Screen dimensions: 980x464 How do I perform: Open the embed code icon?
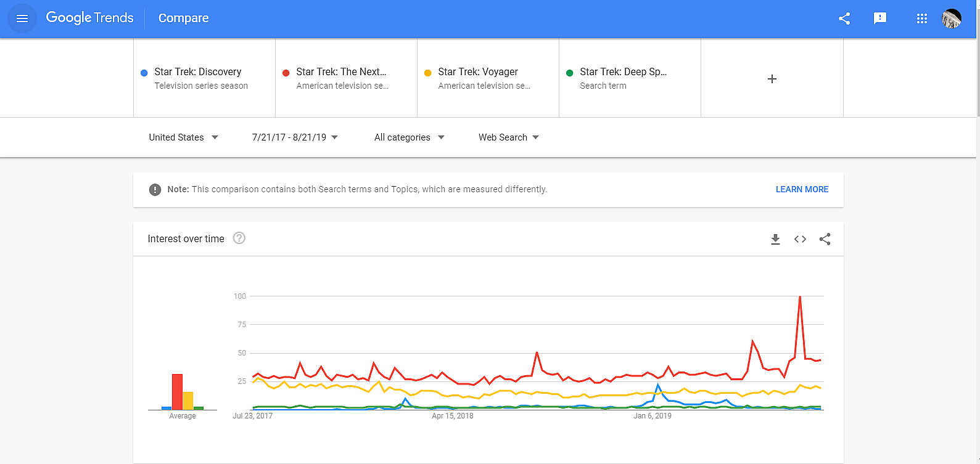pyautogui.click(x=800, y=239)
